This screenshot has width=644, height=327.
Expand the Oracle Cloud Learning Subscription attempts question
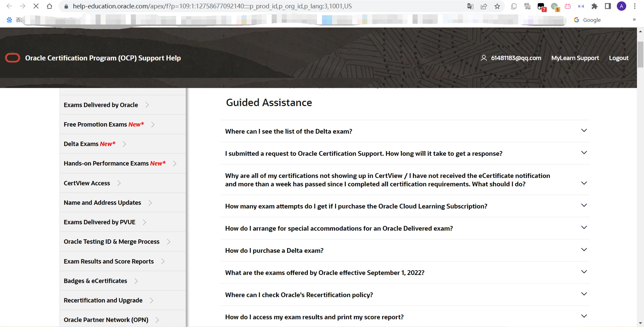[405, 206]
